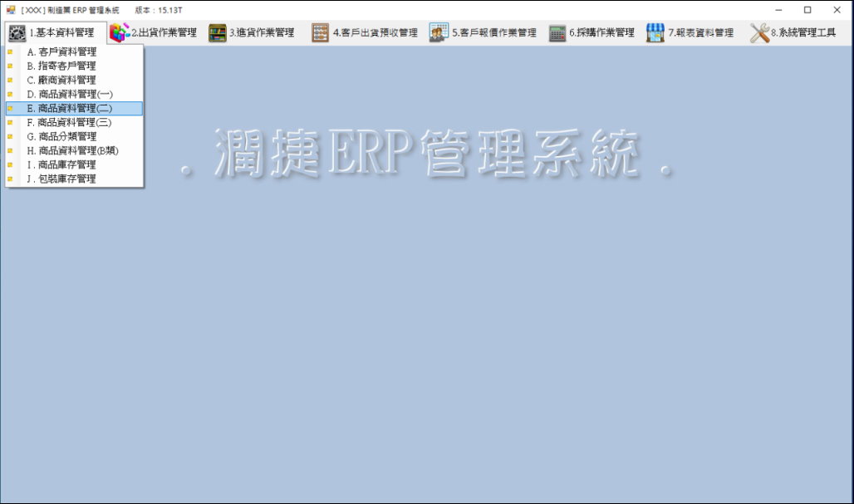Close the ERP management window

click(837, 10)
